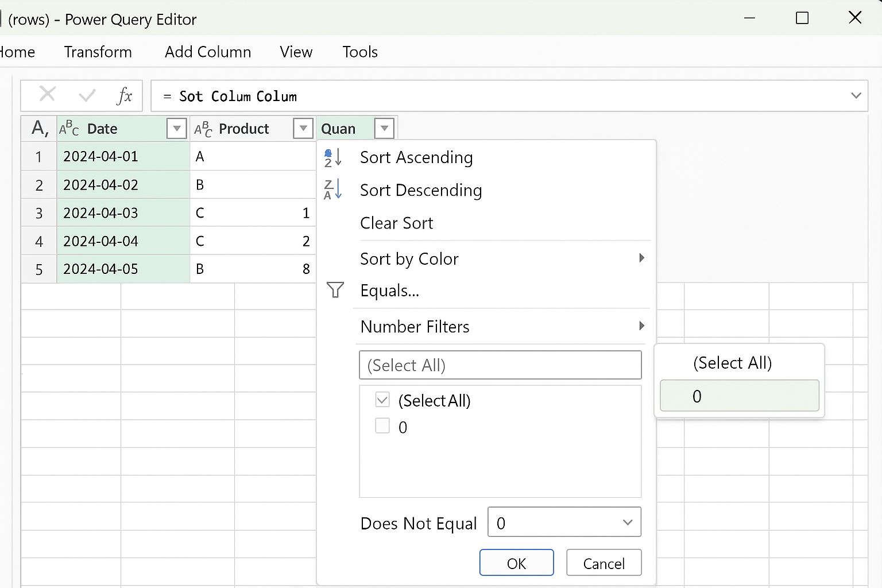Viewport: 882px width, 588px height.
Task: Toggle the (Select All) checkbox in list
Action: point(382,400)
